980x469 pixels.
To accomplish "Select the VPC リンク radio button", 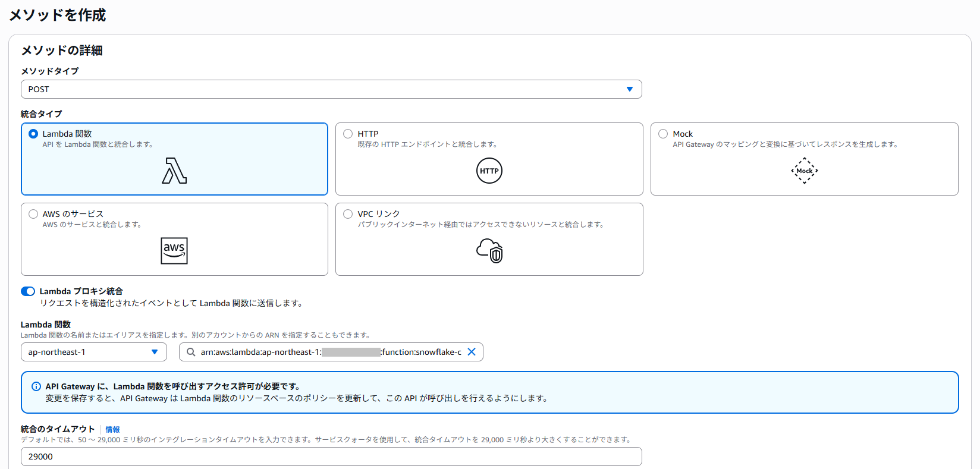I will coord(348,214).
